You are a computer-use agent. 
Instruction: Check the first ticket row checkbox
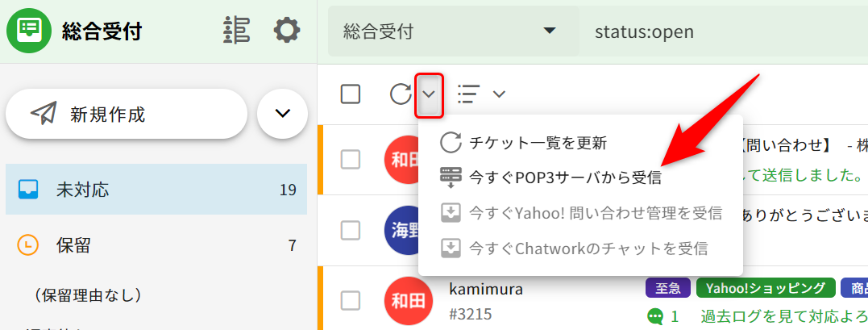pos(351,160)
